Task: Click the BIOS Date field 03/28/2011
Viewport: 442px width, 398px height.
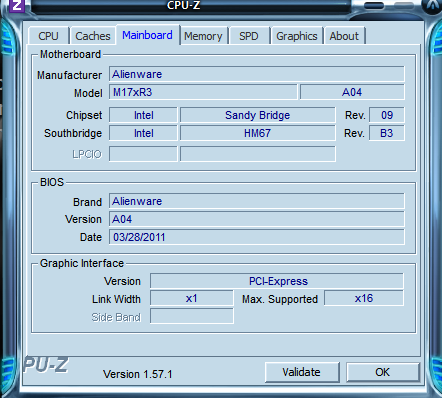Action: point(257,237)
